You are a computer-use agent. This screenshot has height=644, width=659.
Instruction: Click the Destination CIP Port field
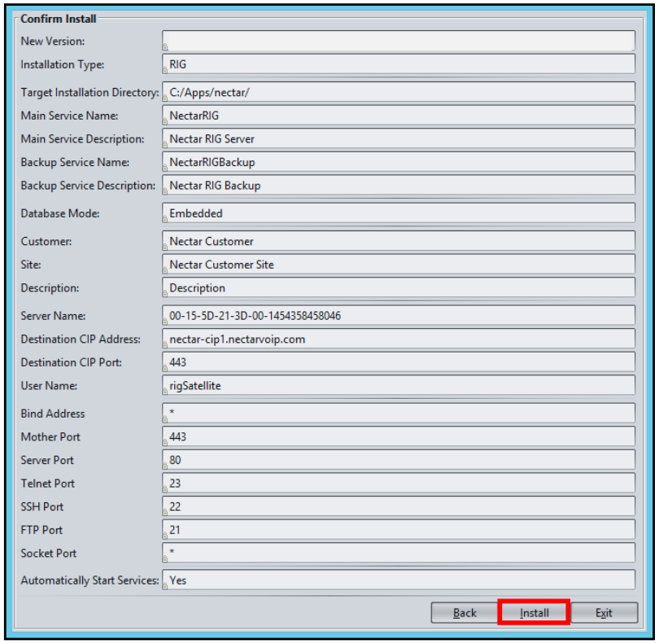point(399,362)
